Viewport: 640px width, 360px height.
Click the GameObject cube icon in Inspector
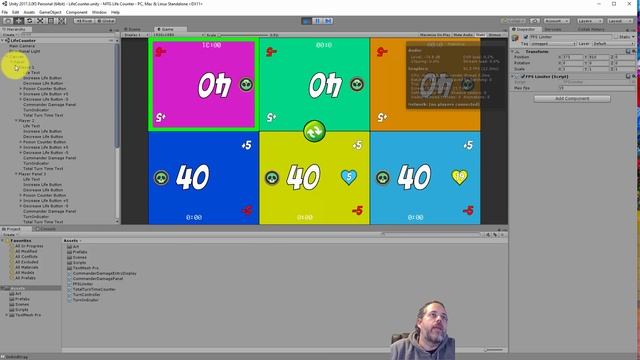[516, 38]
